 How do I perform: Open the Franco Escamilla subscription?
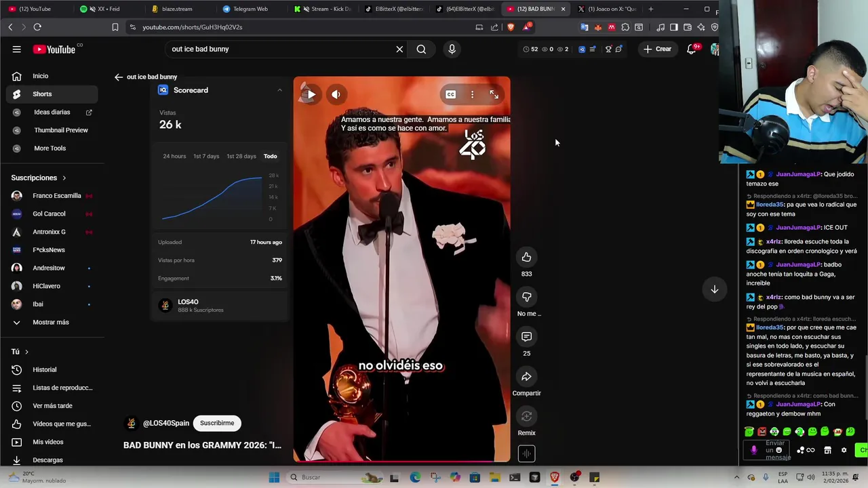pos(53,196)
